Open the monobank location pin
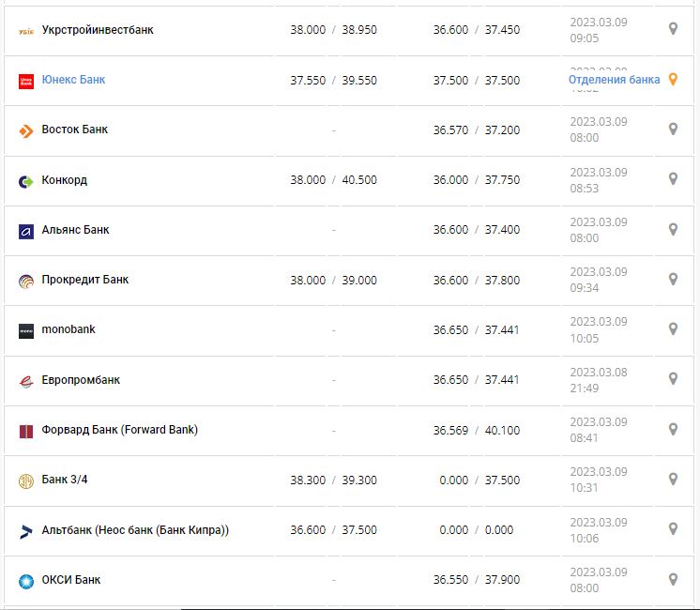The image size is (700, 610). click(x=673, y=329)
